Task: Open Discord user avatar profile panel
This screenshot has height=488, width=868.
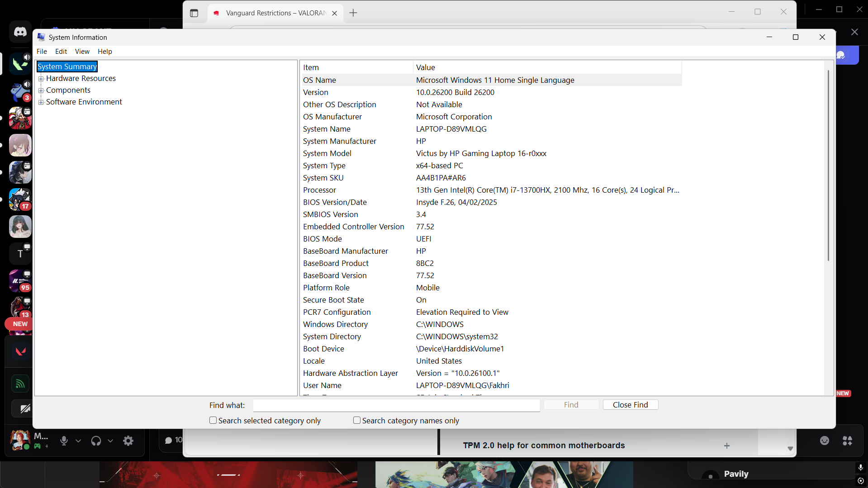Action: click(20, 440)
